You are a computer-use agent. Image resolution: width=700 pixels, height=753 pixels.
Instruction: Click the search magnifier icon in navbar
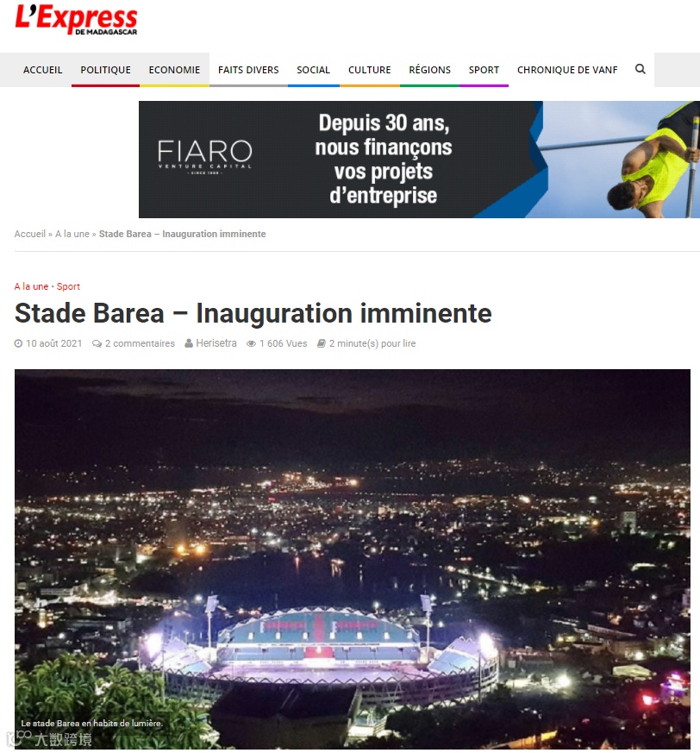click(640, 69)
